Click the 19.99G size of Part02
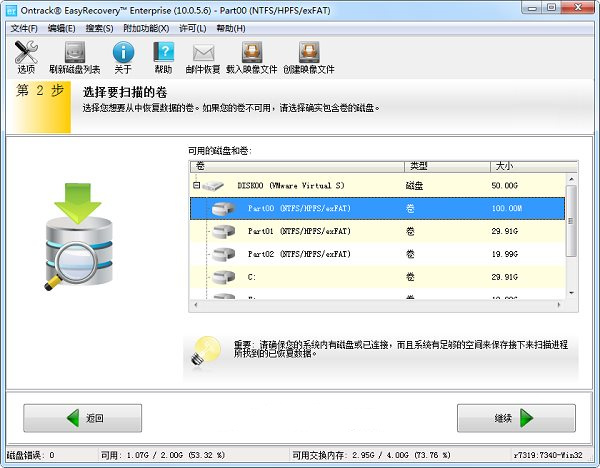 [504, 254]
